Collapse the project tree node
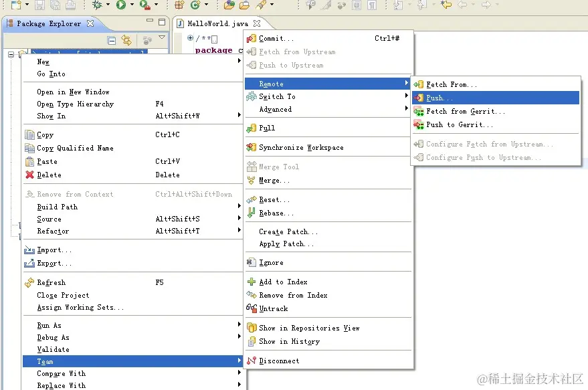The image size is (588, 390). tap(11, 54)
